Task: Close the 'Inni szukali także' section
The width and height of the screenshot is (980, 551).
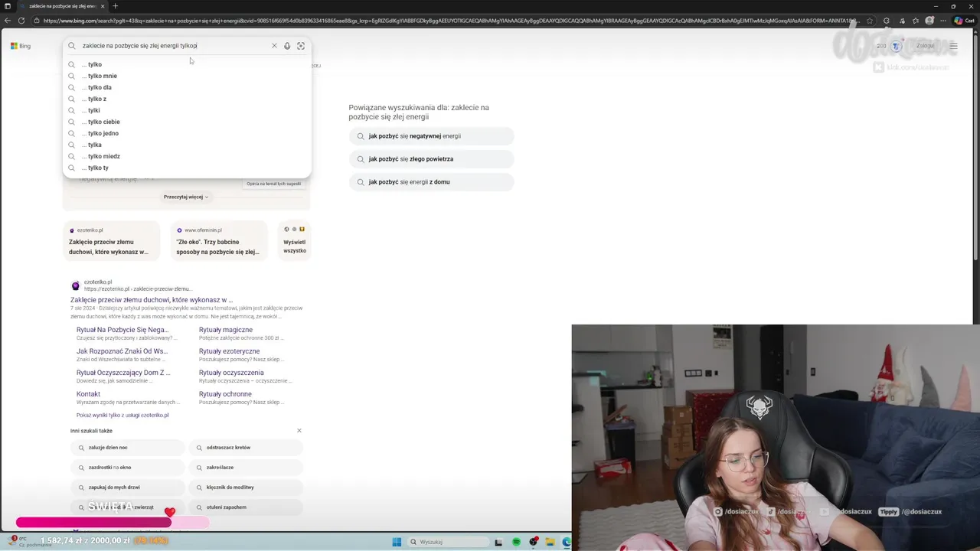Action: [299, 431]
